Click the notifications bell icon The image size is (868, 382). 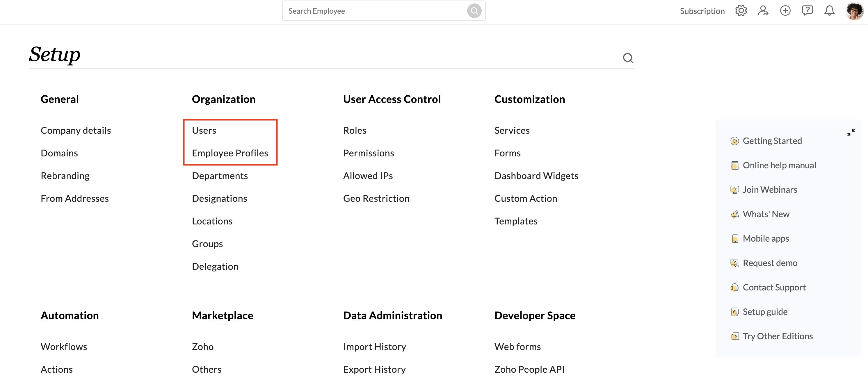(x=830, y=10)
